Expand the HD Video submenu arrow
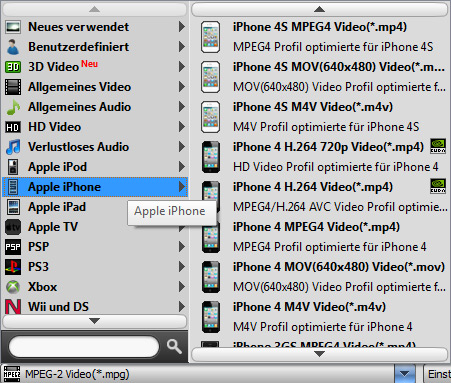 [x=182, y=127]
